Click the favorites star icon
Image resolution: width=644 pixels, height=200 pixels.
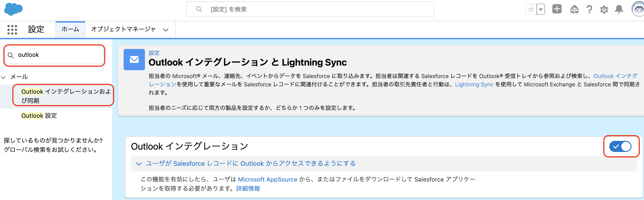[x=531, y=9]
